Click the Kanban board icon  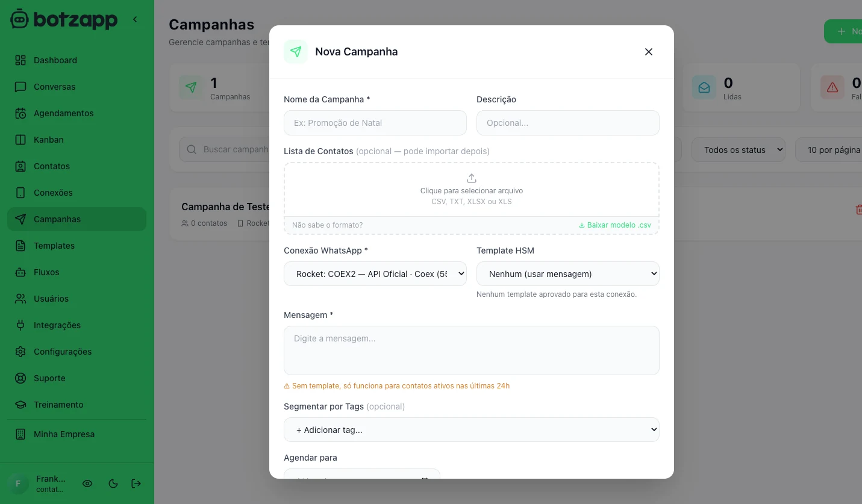20,140
